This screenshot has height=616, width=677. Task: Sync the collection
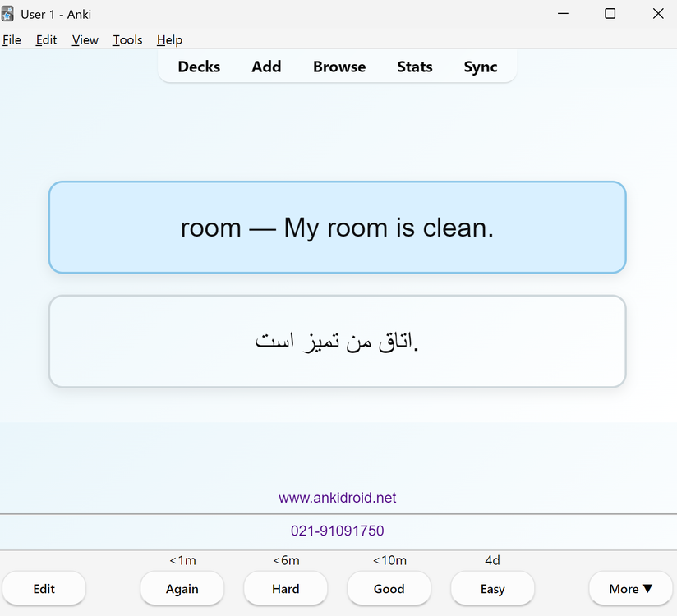pyautogui.click(x=481, y=67)
